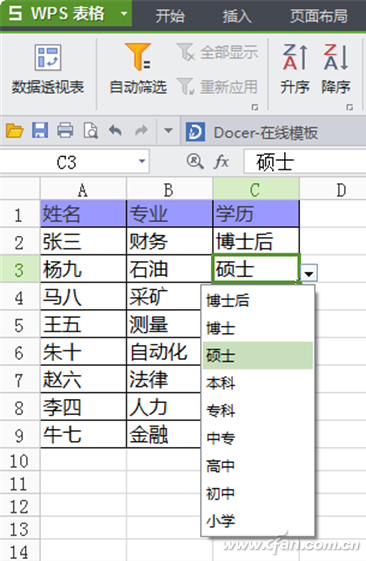The width and height of the screenshot is (366, 561).
Task: Sort ascending with 升序 icon
Action: click(295, 69)
